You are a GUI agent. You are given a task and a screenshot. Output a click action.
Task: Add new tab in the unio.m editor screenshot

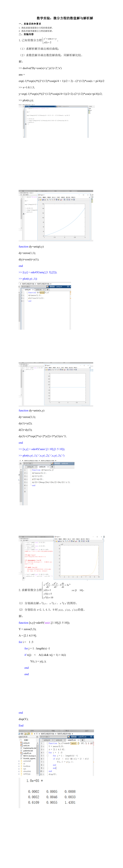pyautogui.click(x=52, y=467)
